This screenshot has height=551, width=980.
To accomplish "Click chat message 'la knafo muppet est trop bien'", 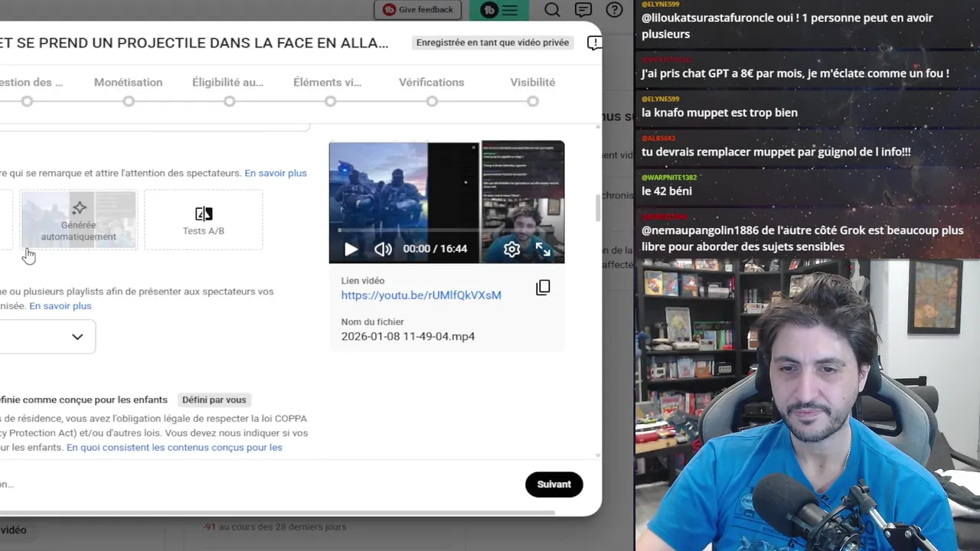I will tap(720, 112).
